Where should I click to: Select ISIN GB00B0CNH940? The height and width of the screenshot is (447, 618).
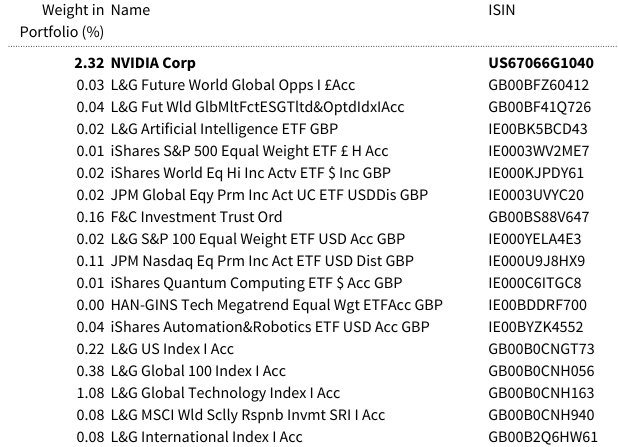point(541,415)
